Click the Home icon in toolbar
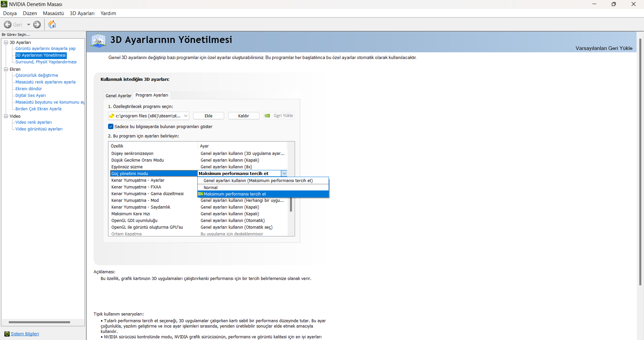The width and height of the screenshot is (644, 340). [x=52, y=24]
